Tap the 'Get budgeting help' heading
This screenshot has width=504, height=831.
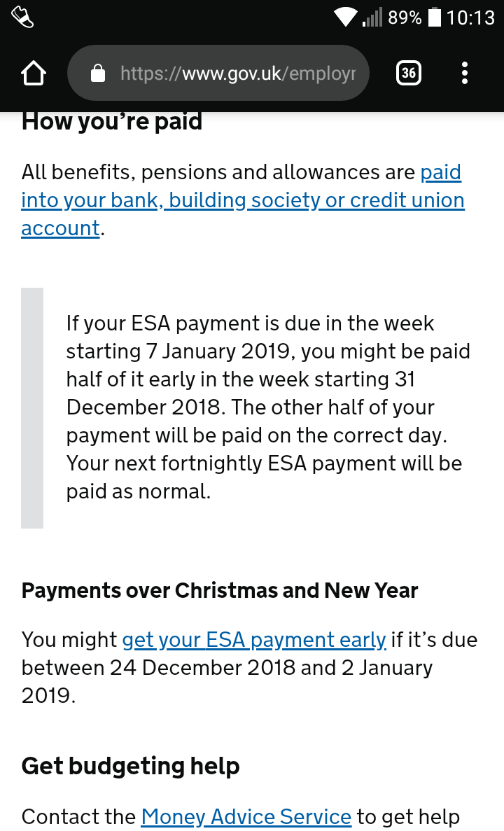pyautogui.click(x=130, y=767)
